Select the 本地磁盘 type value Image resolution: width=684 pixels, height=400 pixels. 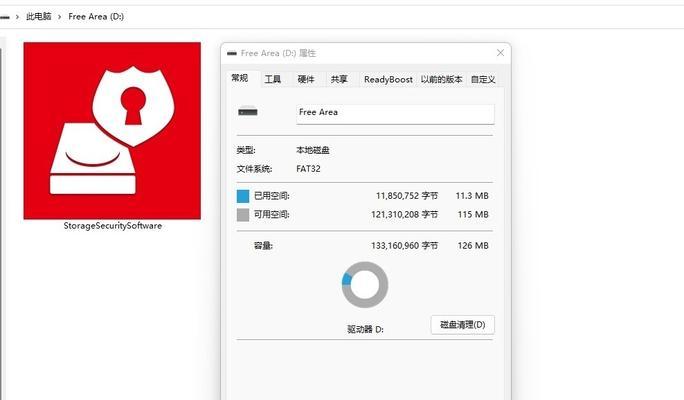click(x=313, y=150)
